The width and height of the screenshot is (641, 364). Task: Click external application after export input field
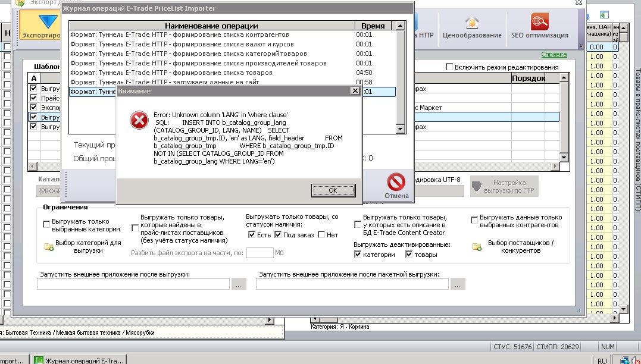coord(133,284)
